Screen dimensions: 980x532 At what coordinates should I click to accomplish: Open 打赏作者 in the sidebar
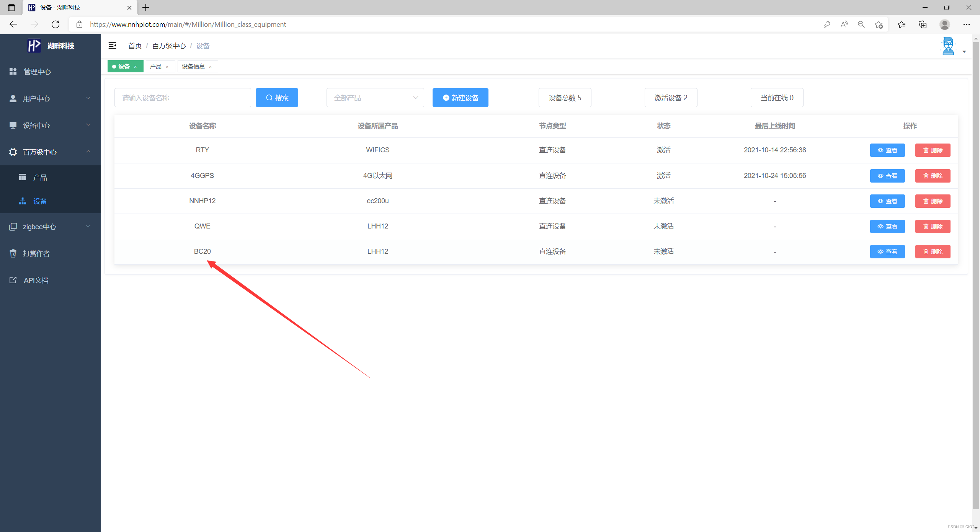(36, 253)
